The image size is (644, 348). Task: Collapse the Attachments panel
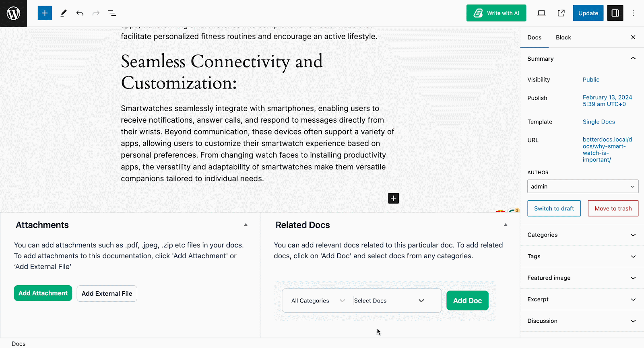pyautogui.click(x=246, y=224)
